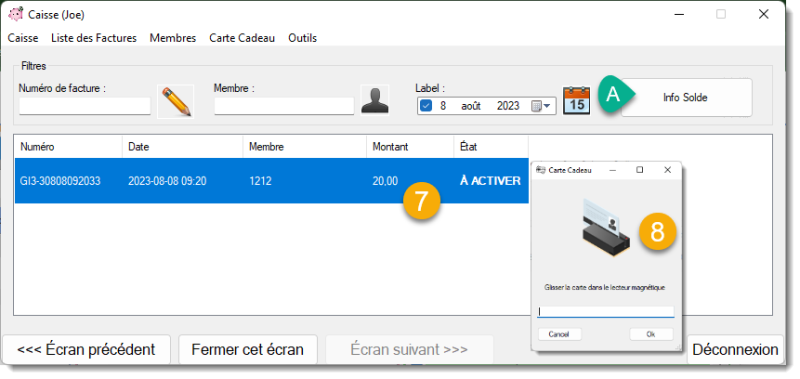Image resolution: width=800 pixels, height=379 pixels.
Task: Click date cell 2023-08-08 09:20
Action: (x=167, y=181)
